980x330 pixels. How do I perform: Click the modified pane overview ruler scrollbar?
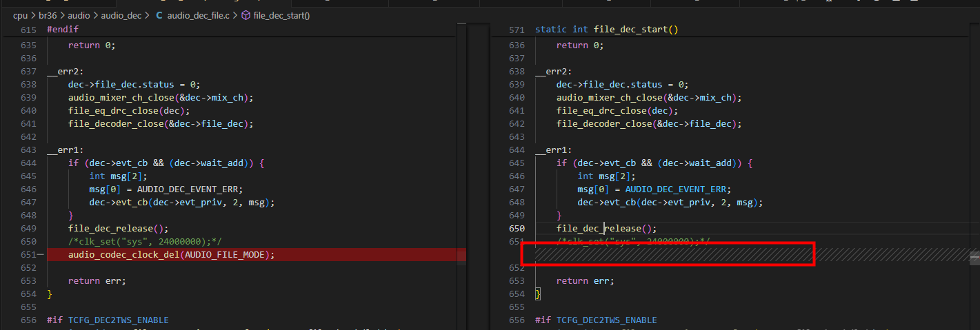click(974, 176)
